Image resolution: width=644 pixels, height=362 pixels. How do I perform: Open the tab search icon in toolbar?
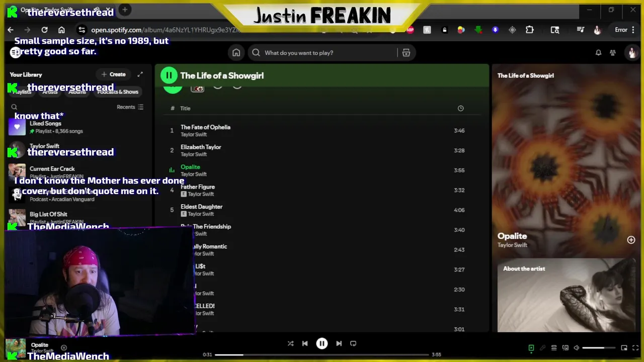[x=555, y=30]
